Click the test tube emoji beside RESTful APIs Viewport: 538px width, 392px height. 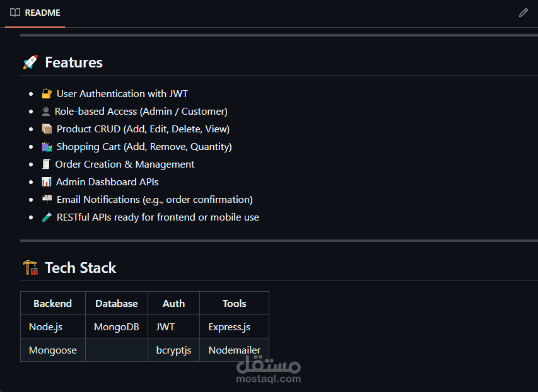pyautogui.click(x=47, y=217)
